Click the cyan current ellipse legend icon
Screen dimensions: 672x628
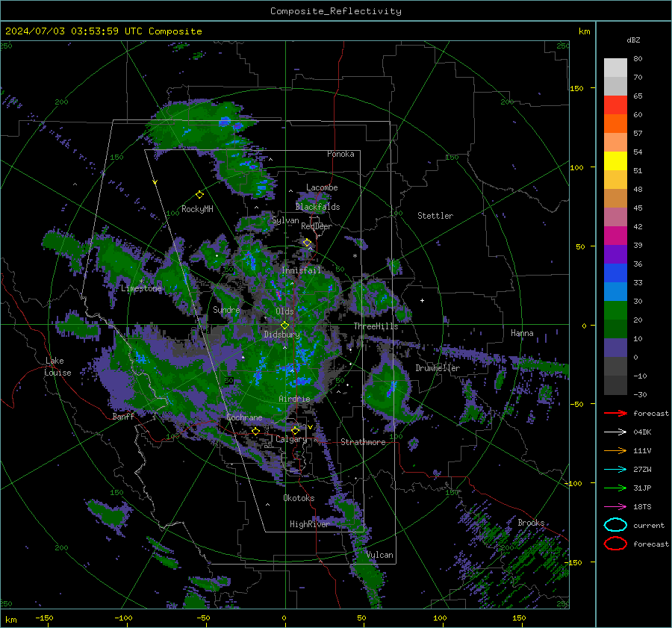pyautogui.click(x=615, y=525)
